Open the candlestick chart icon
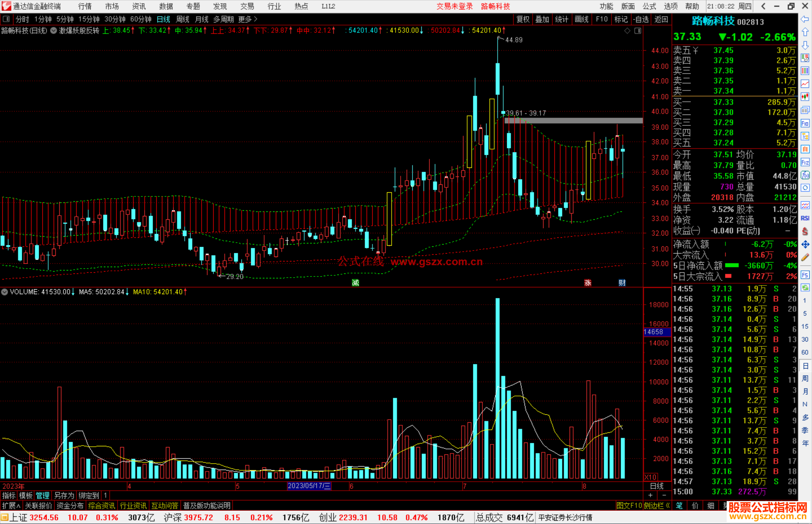Image resolution: width=812 pixels, height=524 pixels. click(804, 97)
